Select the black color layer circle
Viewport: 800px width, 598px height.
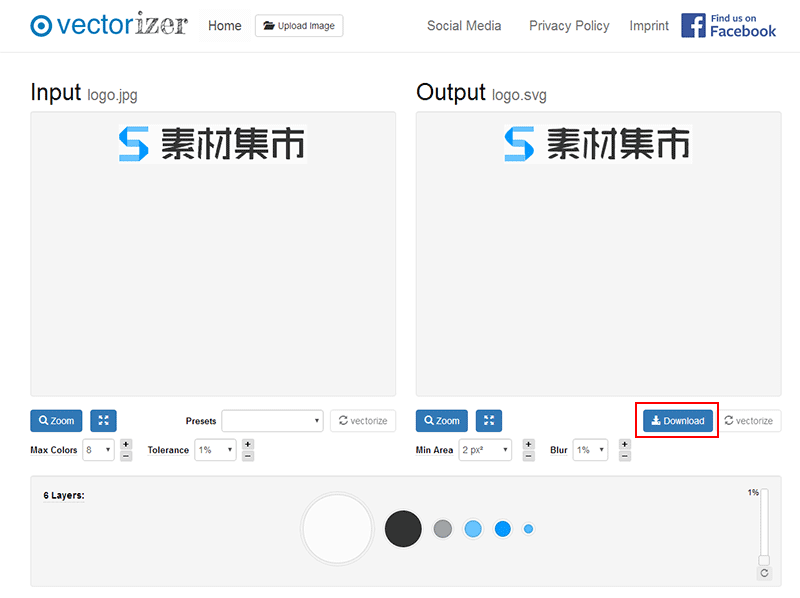[403, 528]
